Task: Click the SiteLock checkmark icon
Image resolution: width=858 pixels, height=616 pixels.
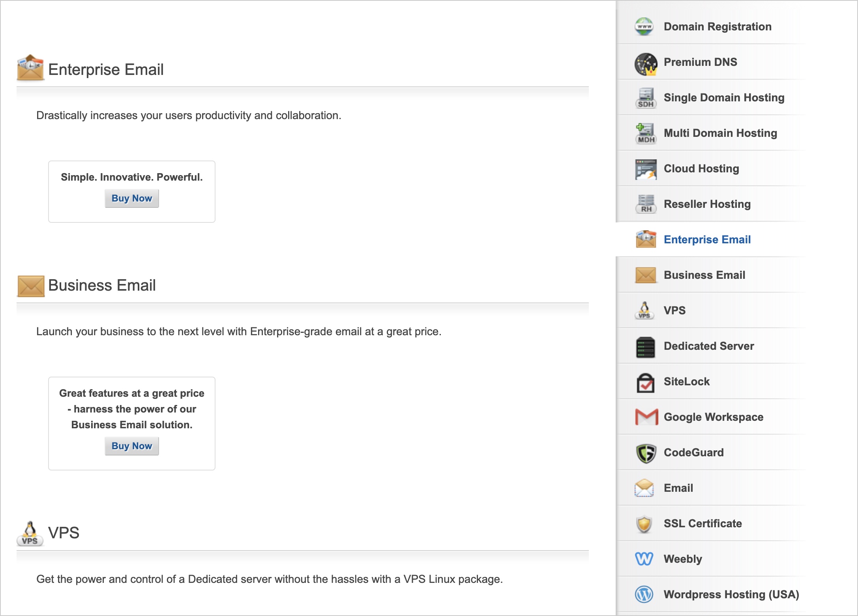Action: pyautogui.click(x=646, y=383)
